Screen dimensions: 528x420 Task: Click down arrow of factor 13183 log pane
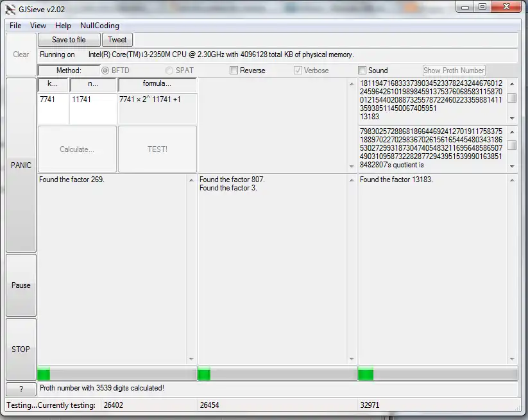(512, 359)
